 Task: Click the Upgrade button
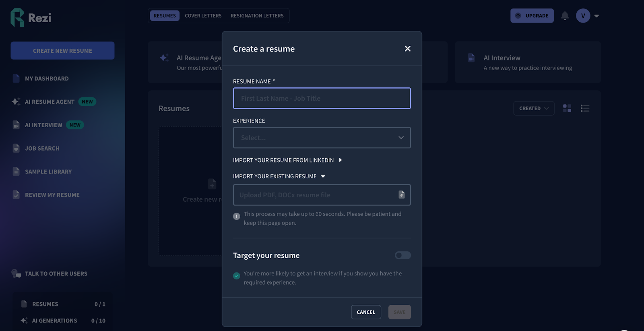[x=532, y=16]
